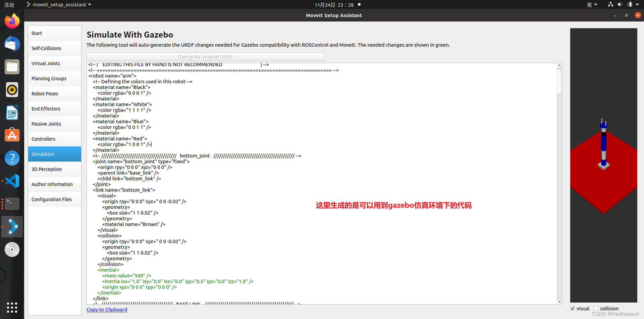Open the input language selector
This screenshot has width=644, height=319.
pos(592,5)
